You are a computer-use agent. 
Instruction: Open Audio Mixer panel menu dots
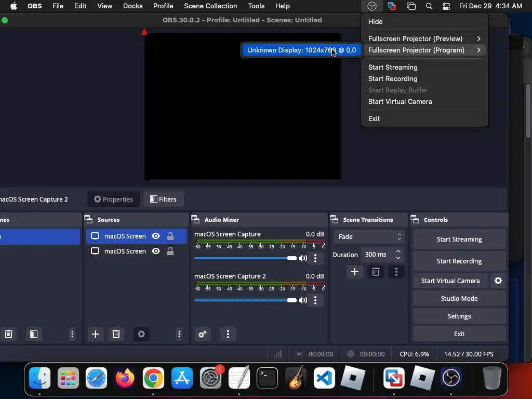coord(228,334)
